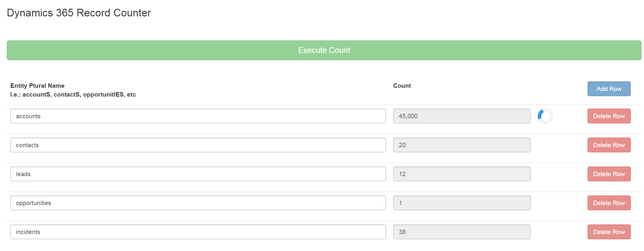Delete the opportunities row
This screenshot has width=644, height=251.
click(609, 203)
